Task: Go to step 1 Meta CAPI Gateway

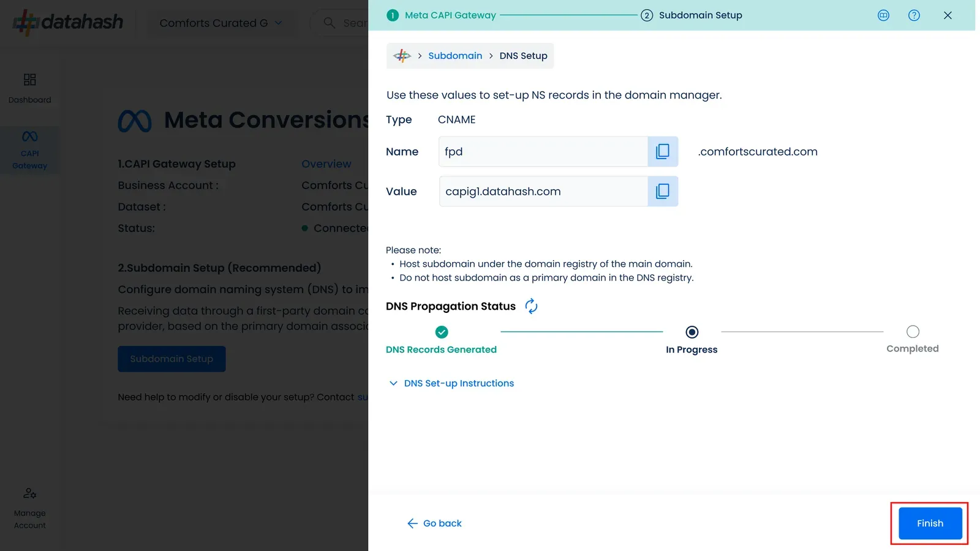Action: pyautogui.click(x=442, y=15)
